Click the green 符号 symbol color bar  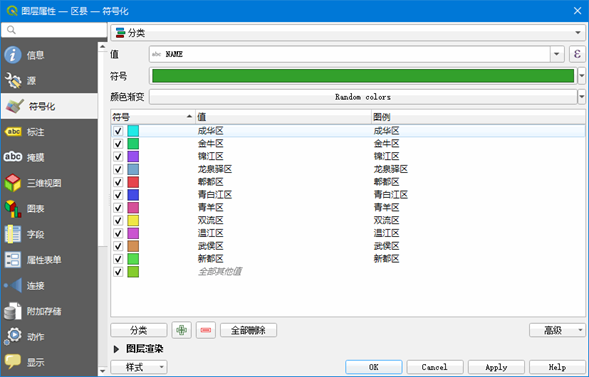(363, 76)
